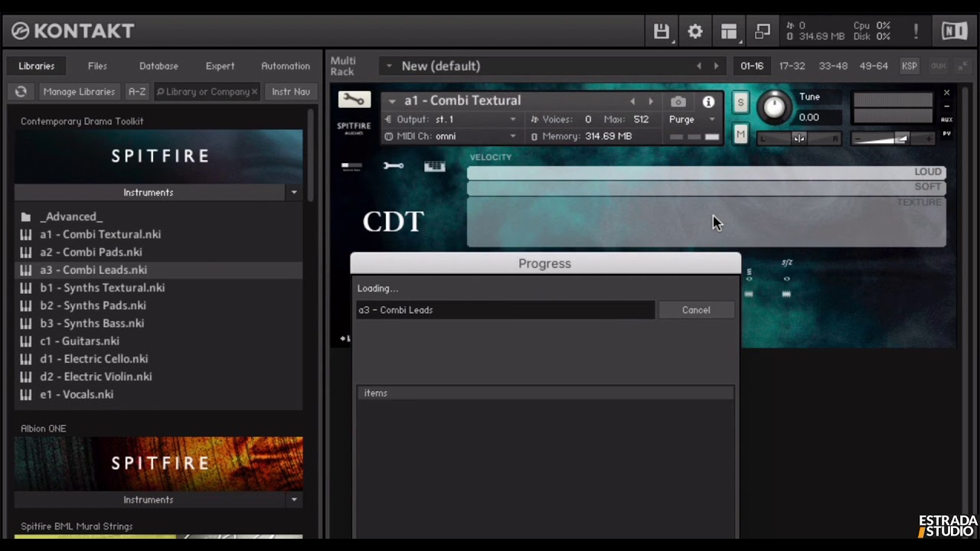Screen dimensions: 980x551
Task: Click the NI logo in header
Action: [954, 31]
